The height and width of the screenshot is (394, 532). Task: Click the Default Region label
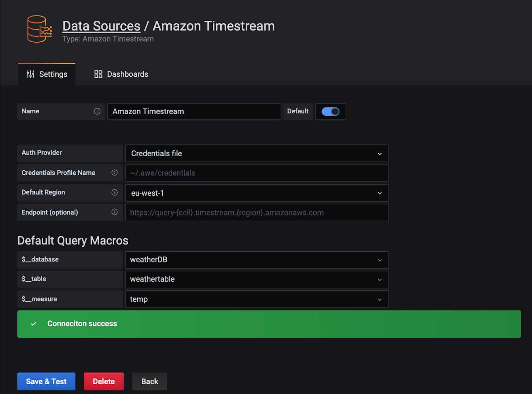coord(43,192)
